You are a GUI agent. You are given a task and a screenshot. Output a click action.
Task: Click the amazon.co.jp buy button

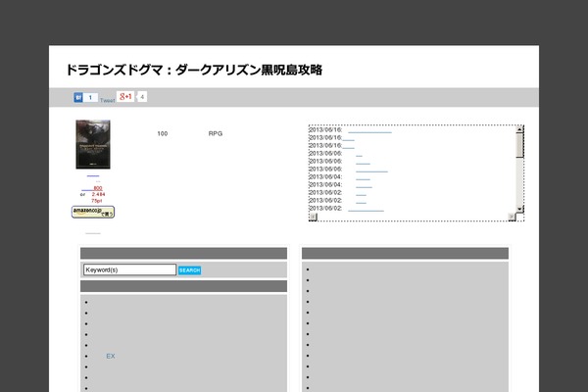tap(93, 212)
